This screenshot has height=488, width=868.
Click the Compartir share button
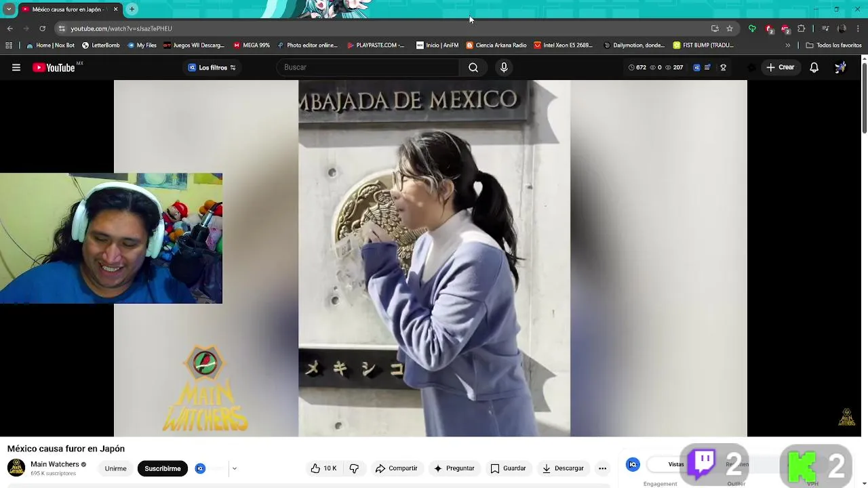(396, 468)
